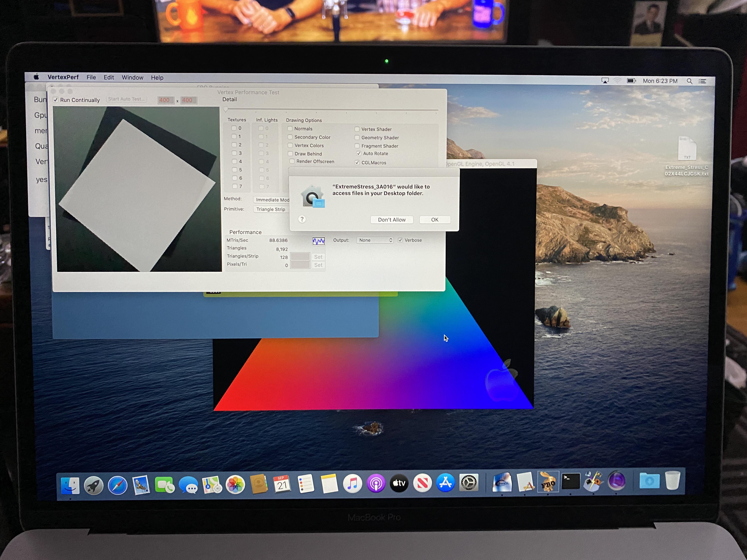
Task: Uncheck the Verbose output checkbox
Action: click(x=401, y=240)
